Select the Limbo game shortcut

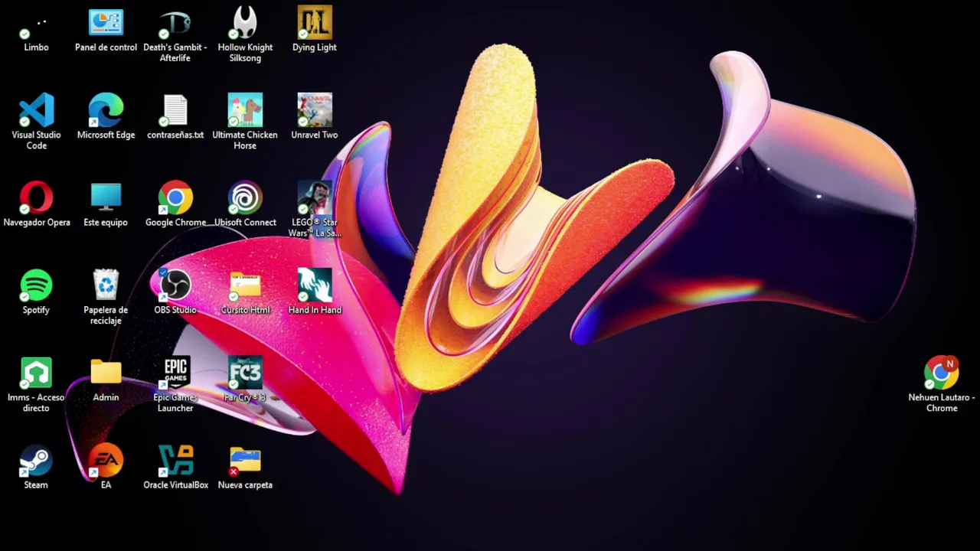[36, 31]
